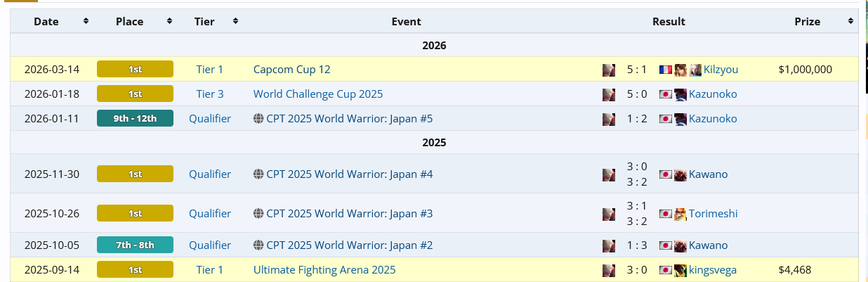Open Ultimate Fighting Arena 2025 link

[324, 270]
